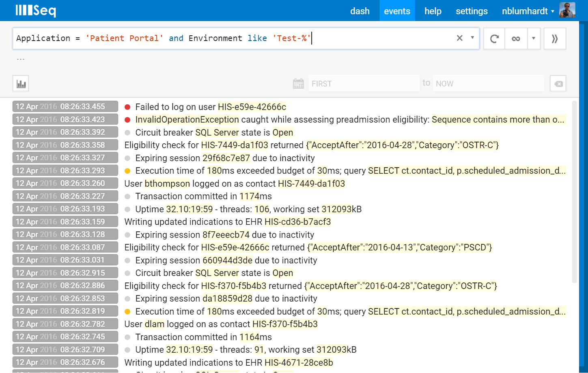Screen dimensions: 588x373
Task: Click the HIS-4671-28ce8b identifier
Action: point(299,362)
